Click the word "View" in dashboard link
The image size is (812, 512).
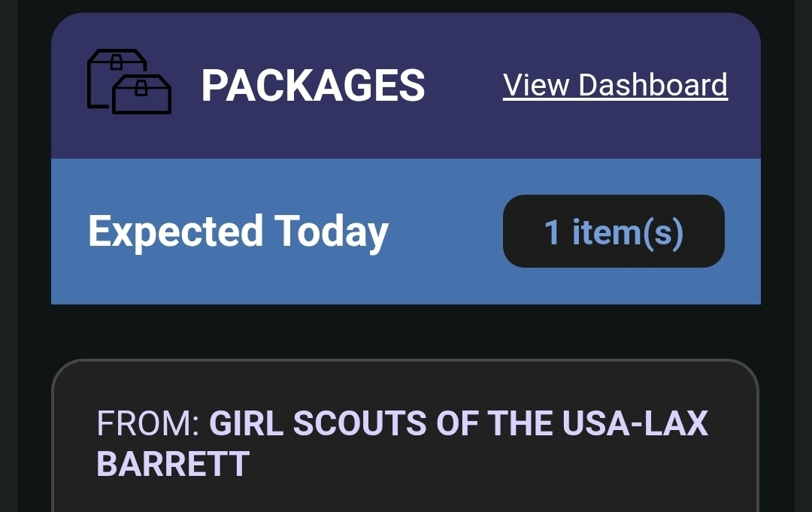537,85
